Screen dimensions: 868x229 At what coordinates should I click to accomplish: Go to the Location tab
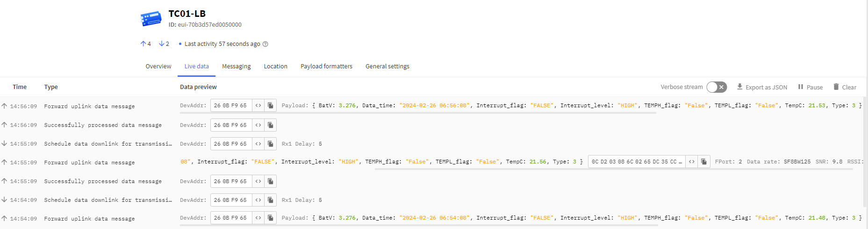[276, 66]
